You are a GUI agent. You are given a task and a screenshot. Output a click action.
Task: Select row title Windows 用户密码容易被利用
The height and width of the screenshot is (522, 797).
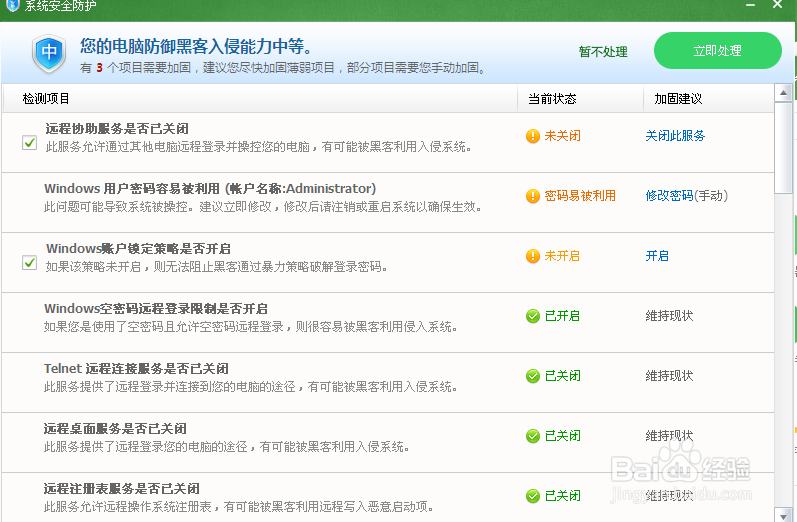210,189
